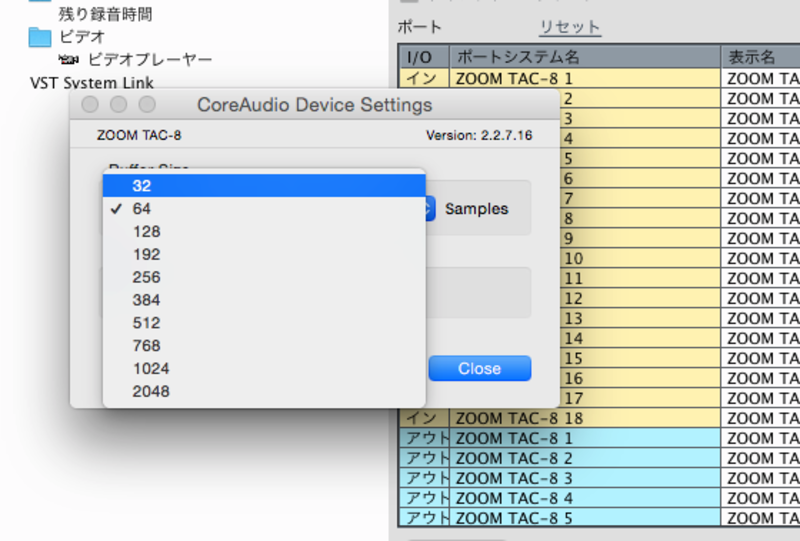This screenshot has height=541, width=800.
Task: Click the buffer size dropdown arrow beside Samples
Action: (430, 209)
